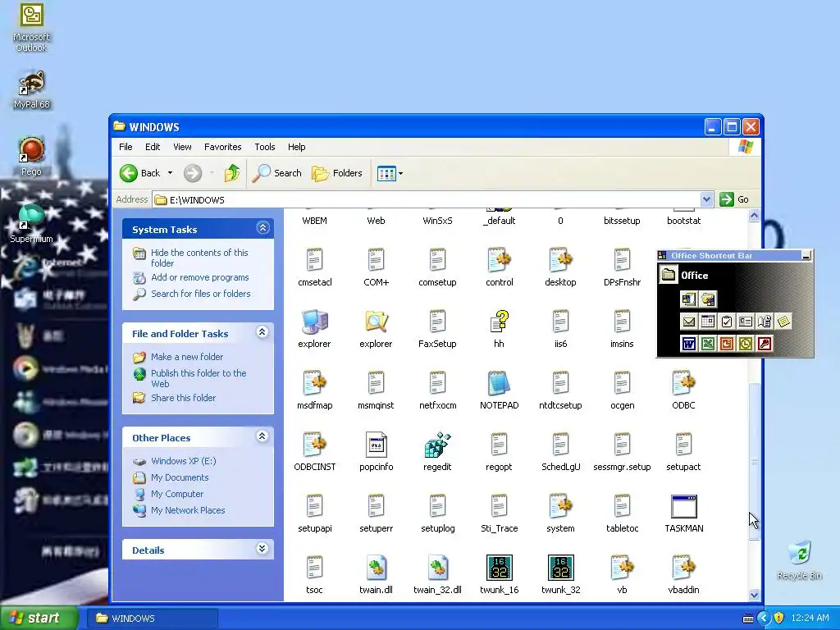Open the Edit menu
Viewport: 840px width, 630px height.
[x=153, y=147]
